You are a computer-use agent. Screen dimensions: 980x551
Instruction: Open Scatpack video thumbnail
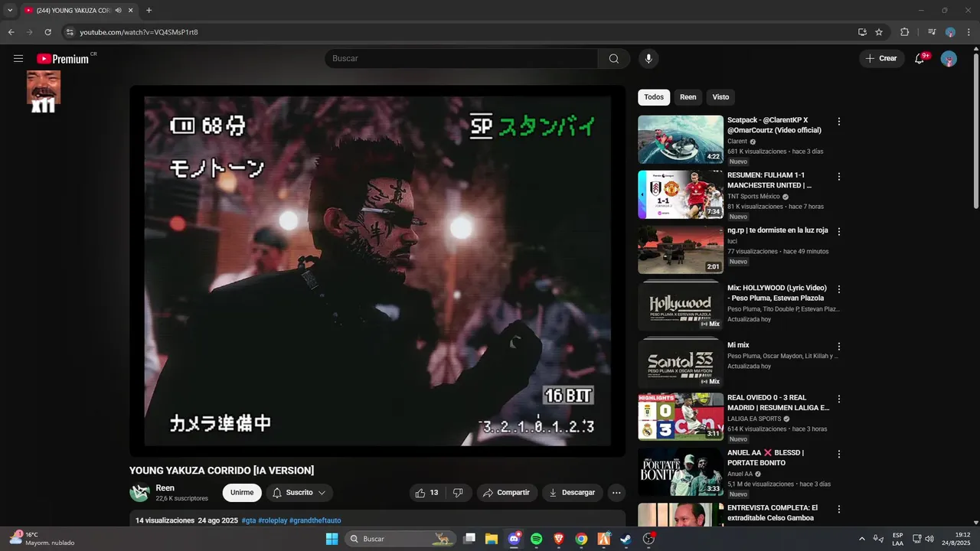coord(681,139)
